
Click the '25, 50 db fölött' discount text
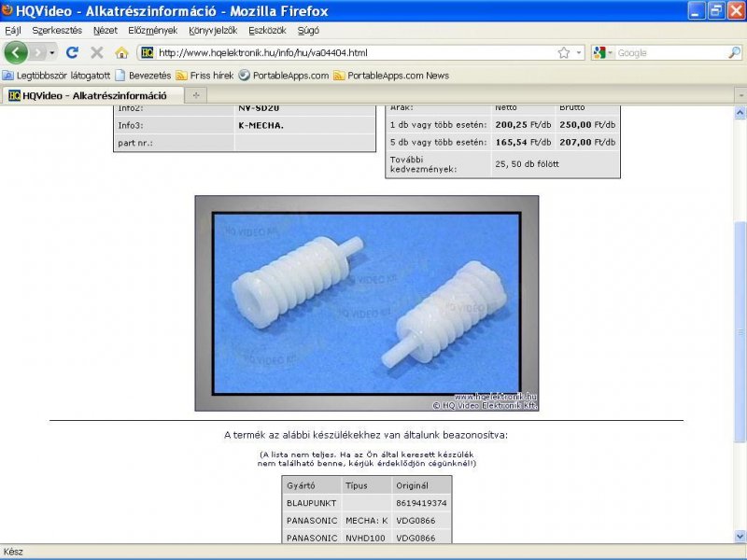(527, 164)
